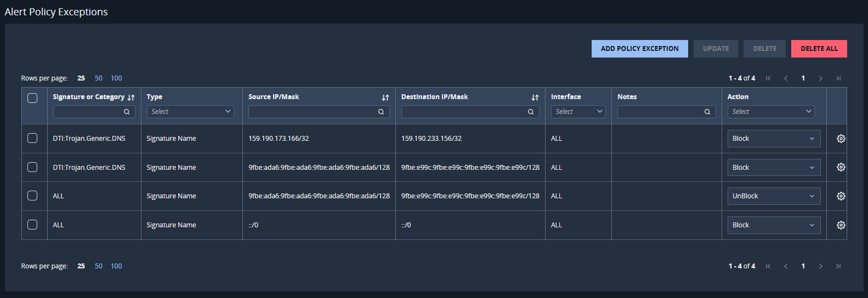This screenshot has width=868, height=298.
Task: Go to last page in top pagination
Action: coord(838,78)
